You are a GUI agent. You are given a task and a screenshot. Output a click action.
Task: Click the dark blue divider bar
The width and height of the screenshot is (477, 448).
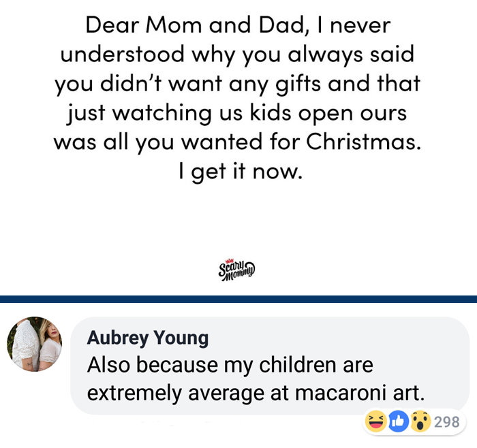(x=238, y=299)
